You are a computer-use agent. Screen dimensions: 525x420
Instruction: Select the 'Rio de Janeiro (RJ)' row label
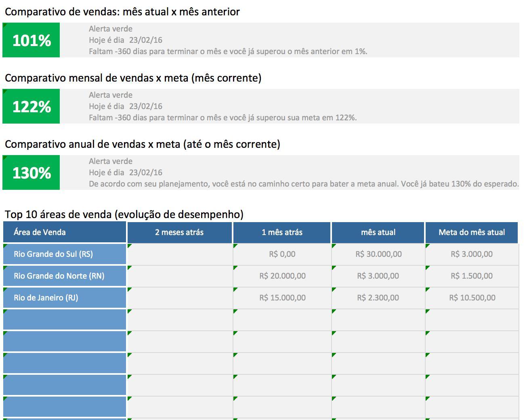(x=65, y=298)
